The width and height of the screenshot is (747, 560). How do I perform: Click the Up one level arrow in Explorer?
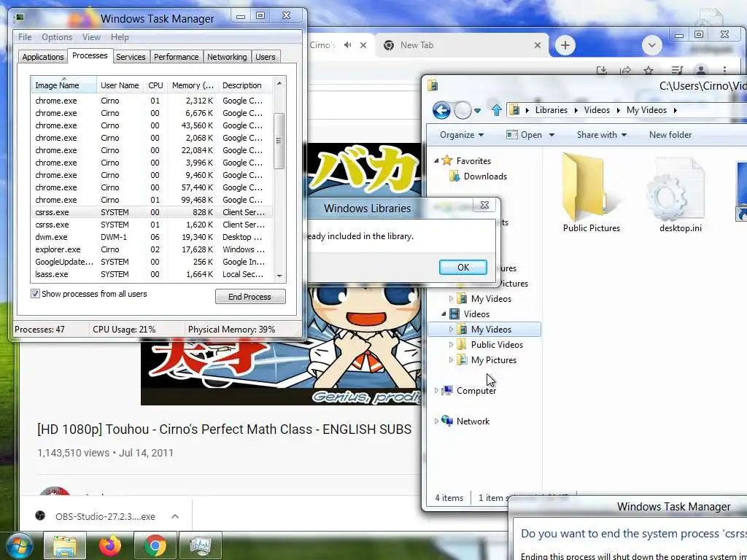coord(496,111)
